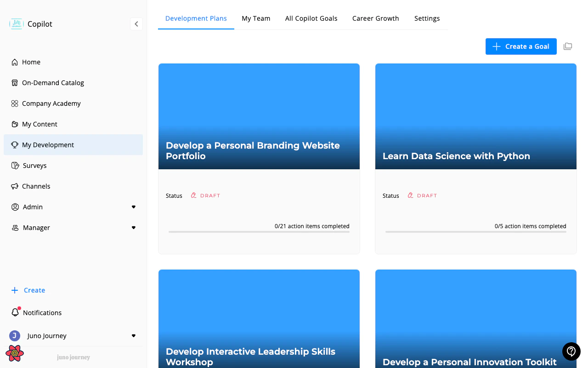Click the Learn Data Science progress bar
The width and height of the screenshot is (588, 368).
476,232
